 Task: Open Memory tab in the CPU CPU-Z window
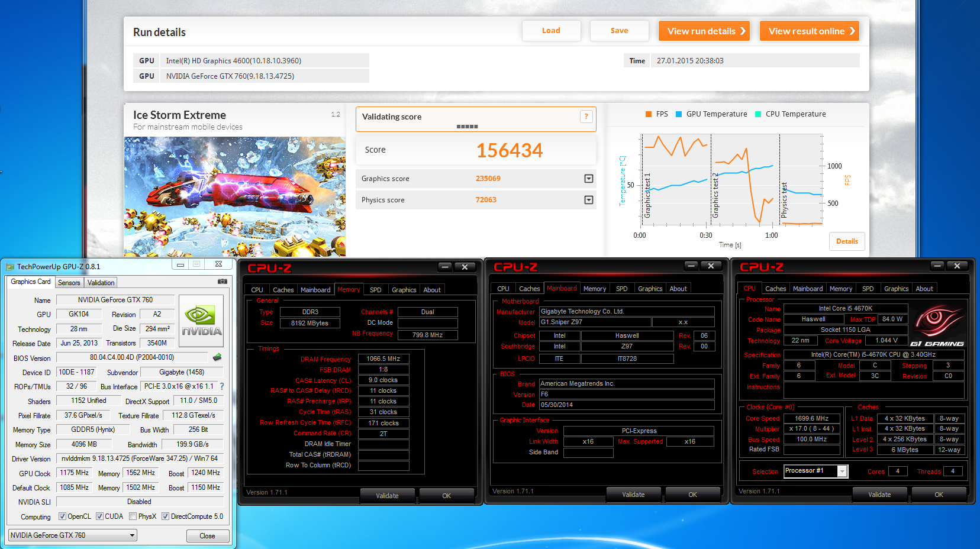pyautogui.click(x=840, y=289)
